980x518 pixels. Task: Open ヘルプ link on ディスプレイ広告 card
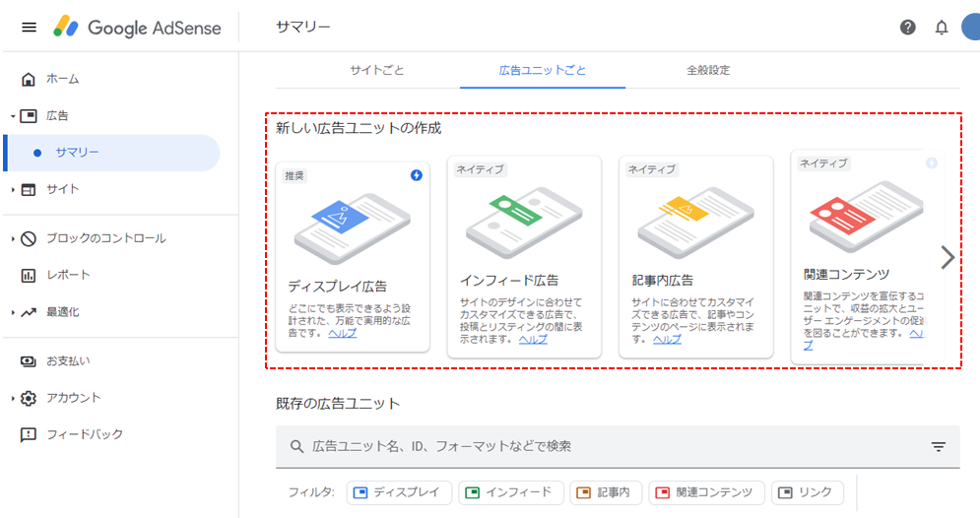coord(343,333)
